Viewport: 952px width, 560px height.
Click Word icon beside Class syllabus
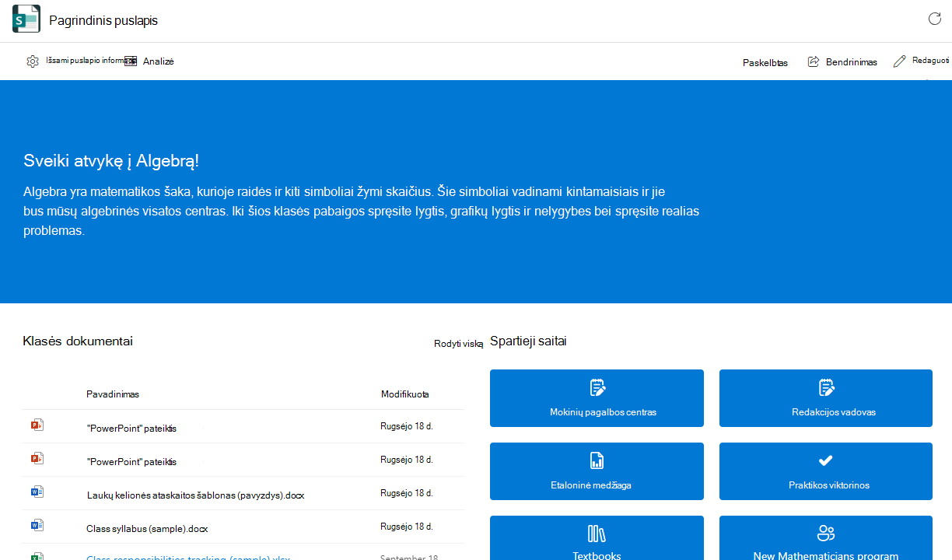tap(37, 526)
